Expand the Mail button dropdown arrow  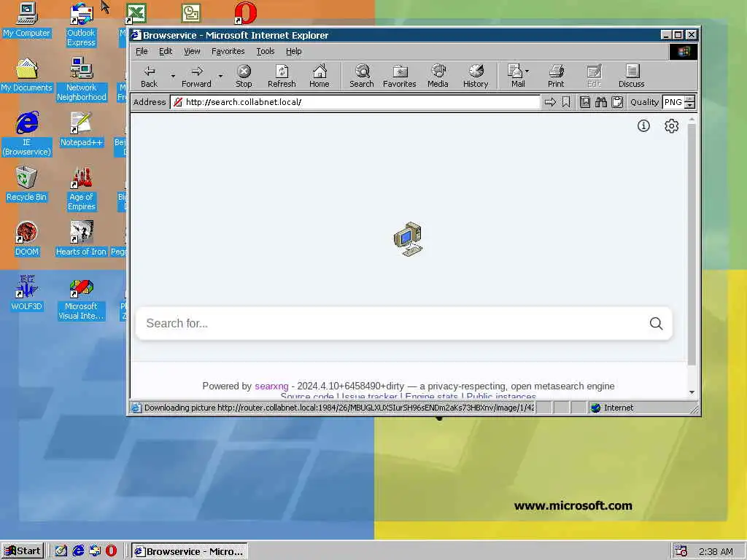tap(527, 71)
